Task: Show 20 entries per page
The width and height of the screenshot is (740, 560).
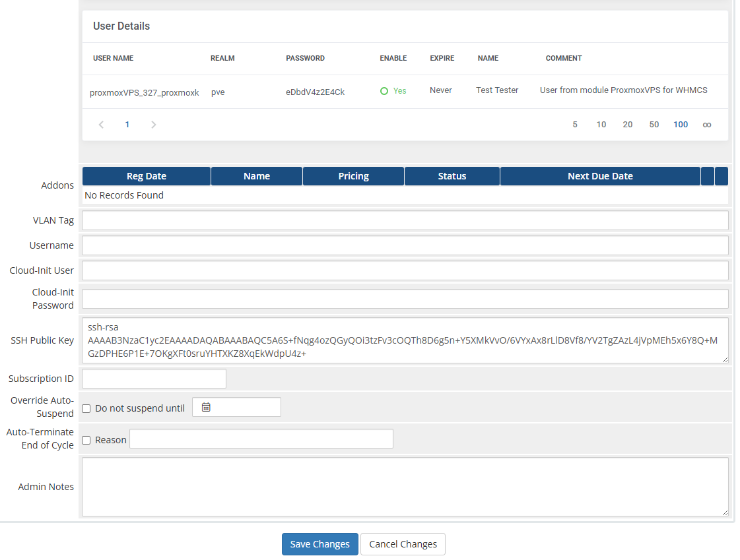Action: pyautogui.click(x=628, y=125)
